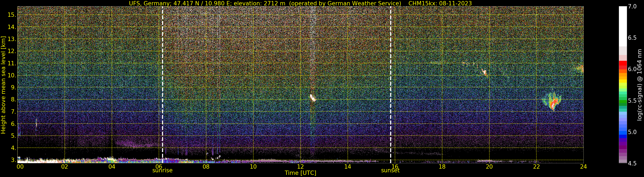Image resolution: width=644 pixels, height=177 pixels.
Task: Click the '16' time axis tick label
Action: (x=395, y=166)
